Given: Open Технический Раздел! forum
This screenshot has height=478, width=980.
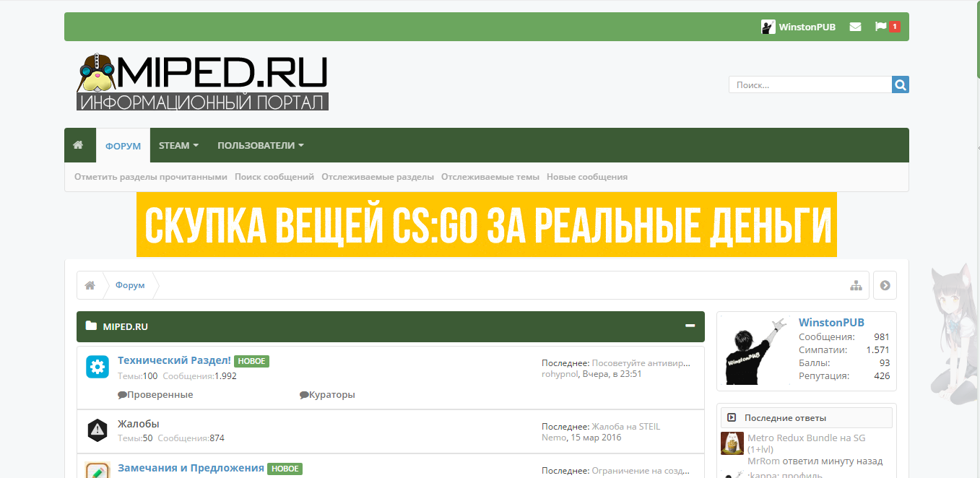Looking at the screenshot, I should pos(174,360).
